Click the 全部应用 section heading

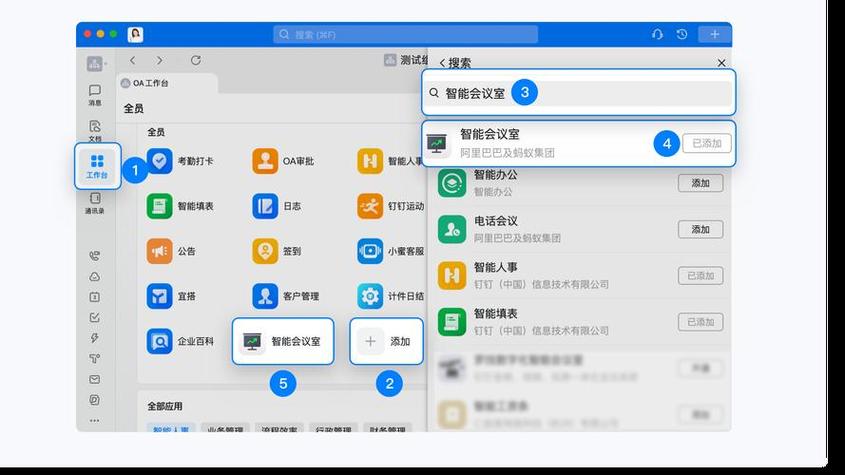(165, 406)
